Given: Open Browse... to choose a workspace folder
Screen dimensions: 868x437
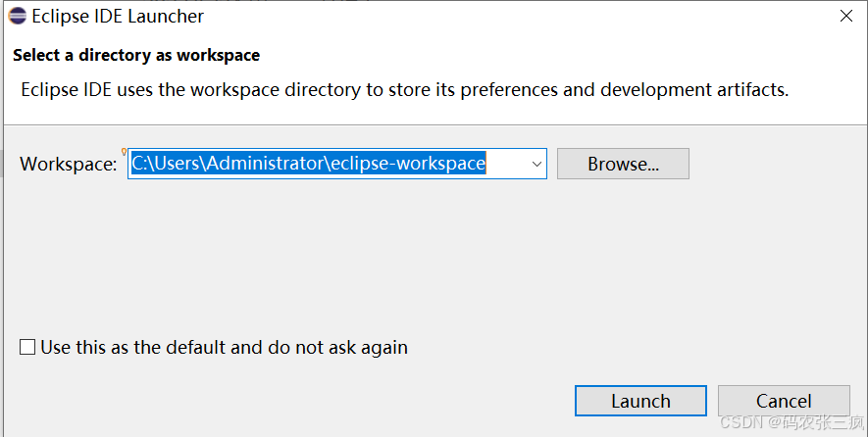Looking at the screenshot, I should (623, 164).
